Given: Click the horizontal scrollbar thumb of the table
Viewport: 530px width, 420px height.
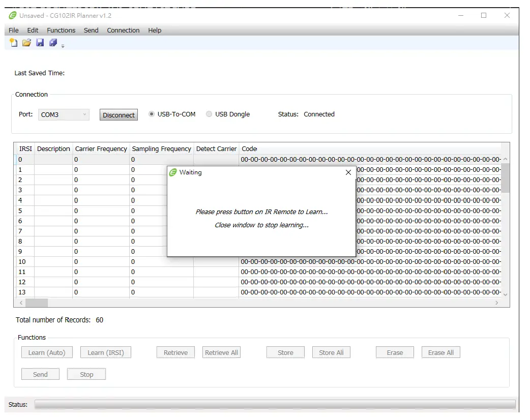Looking at the screenshot, I should click(37, 303).
